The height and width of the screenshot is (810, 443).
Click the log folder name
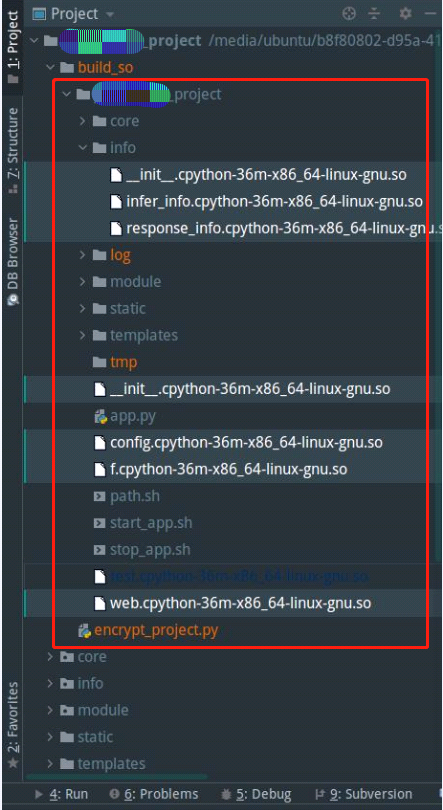coord(120,255)
